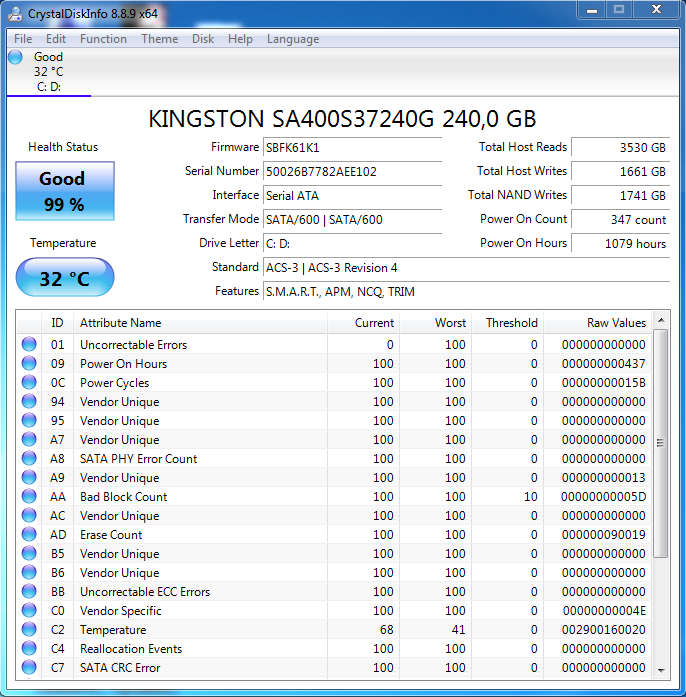Open the Language menu

(x=293, y=39)
